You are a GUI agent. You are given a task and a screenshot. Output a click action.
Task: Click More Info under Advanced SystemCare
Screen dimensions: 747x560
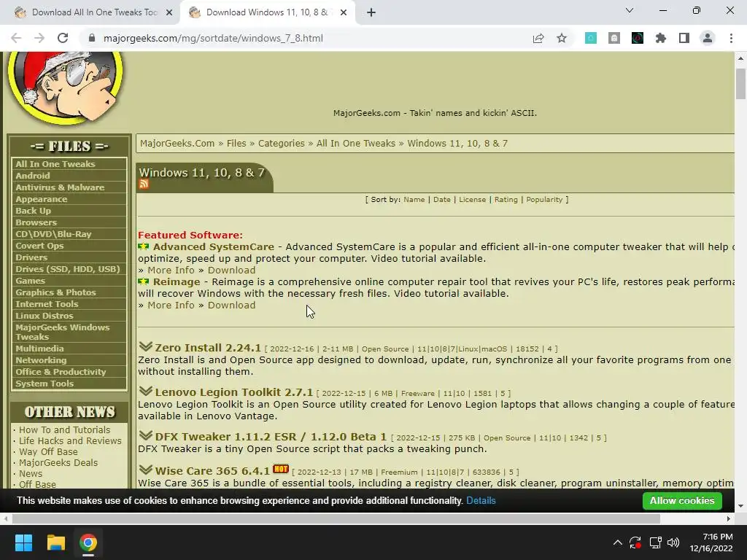click(x=171, y=270)
